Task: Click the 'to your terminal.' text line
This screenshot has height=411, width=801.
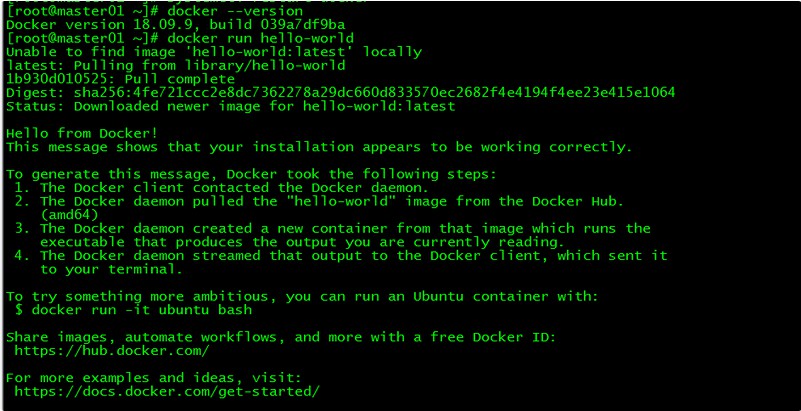Action: click(x=112, y=270)
